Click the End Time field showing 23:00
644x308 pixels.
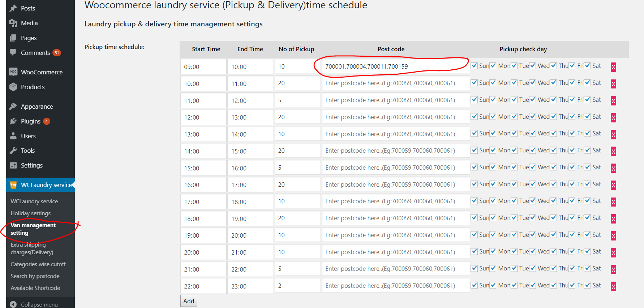pyautogui.click(x=250, y=286)
